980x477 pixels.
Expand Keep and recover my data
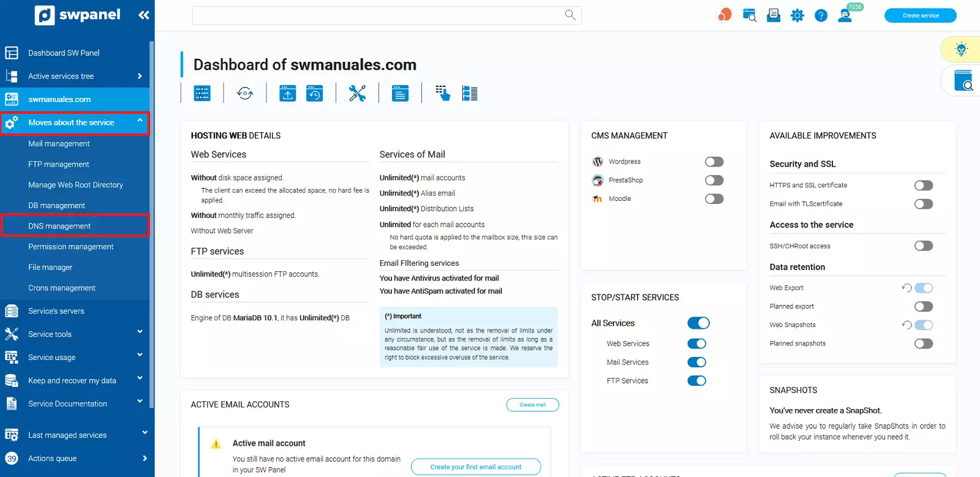(x=75, y=381)
